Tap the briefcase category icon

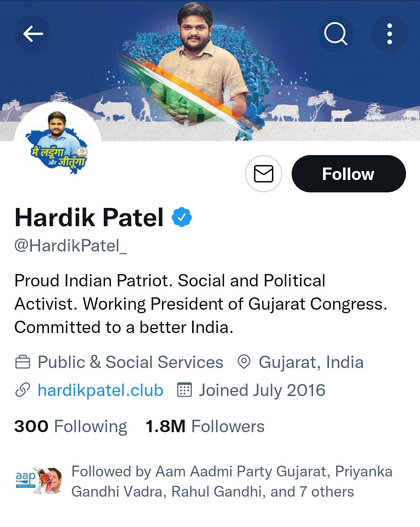(x=23, y=362)
